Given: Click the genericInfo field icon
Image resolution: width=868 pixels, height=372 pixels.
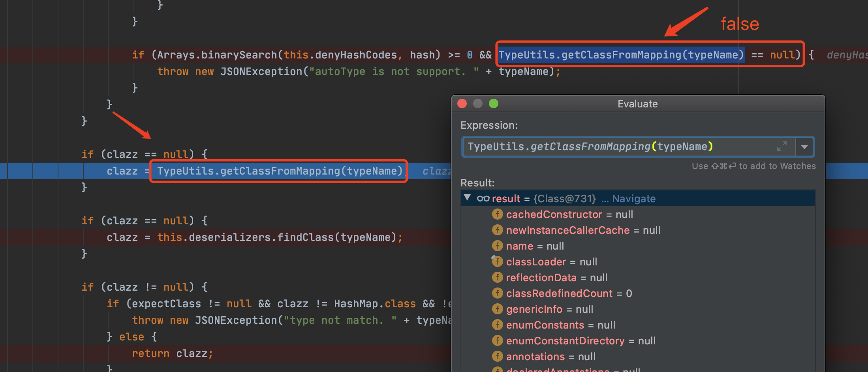Looking at the screenshot, I should click(x=497, y=309).
